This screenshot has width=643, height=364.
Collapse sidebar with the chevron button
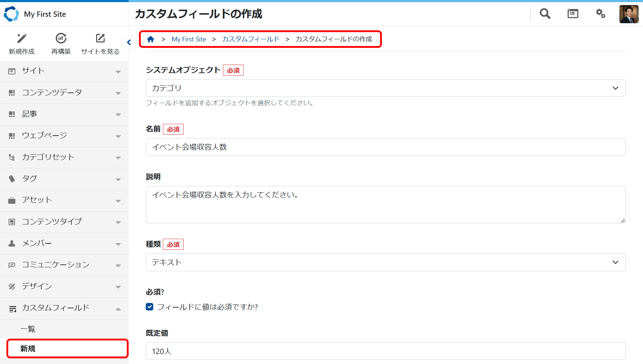[129, 42]
